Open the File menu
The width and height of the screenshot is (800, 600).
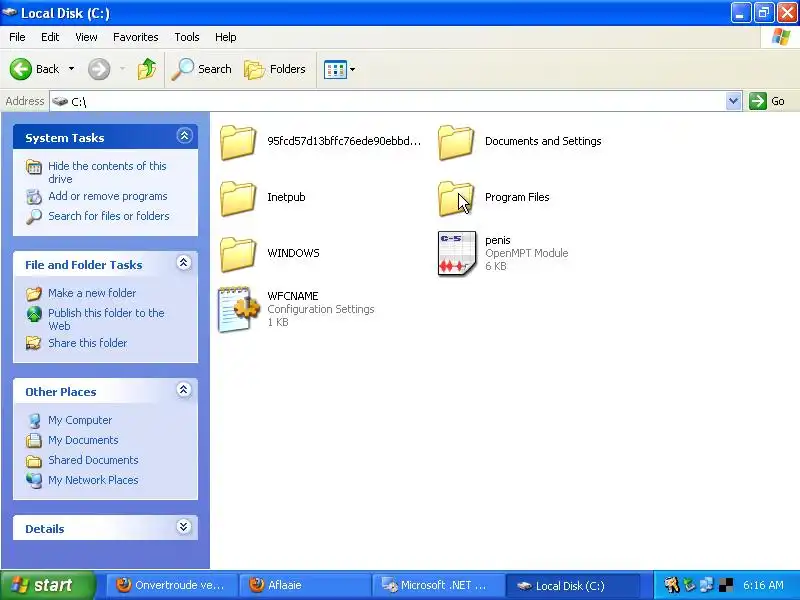[x=17, y=37]
